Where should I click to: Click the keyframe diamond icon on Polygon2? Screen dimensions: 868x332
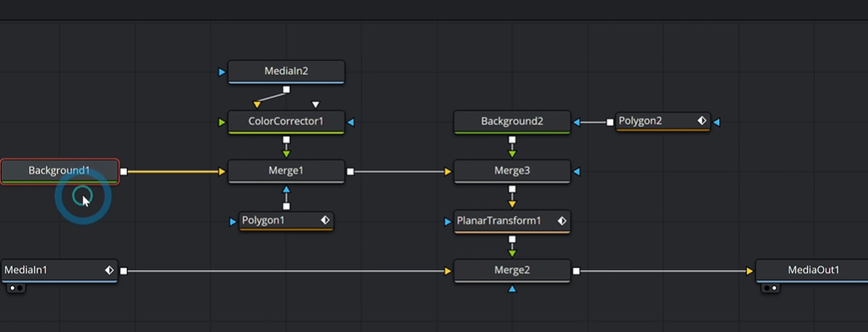coord(702,121)
